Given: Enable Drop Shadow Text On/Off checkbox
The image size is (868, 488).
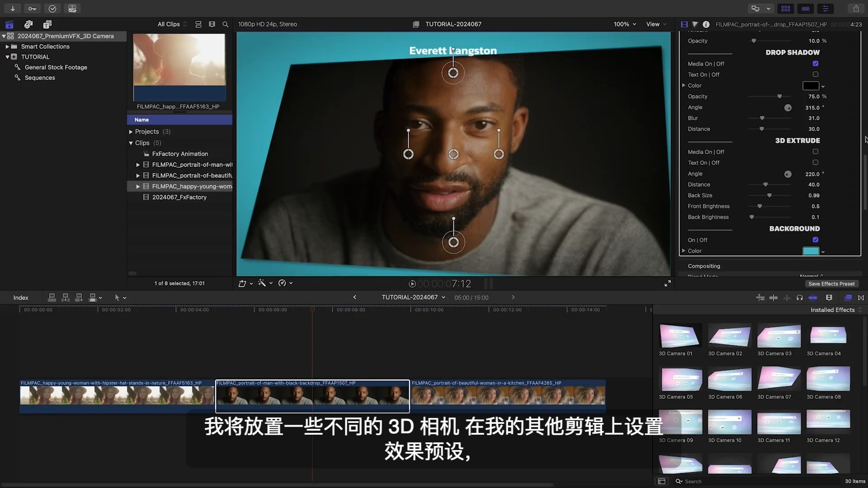Looking at the screenshot, I should (x=815, y=75).
